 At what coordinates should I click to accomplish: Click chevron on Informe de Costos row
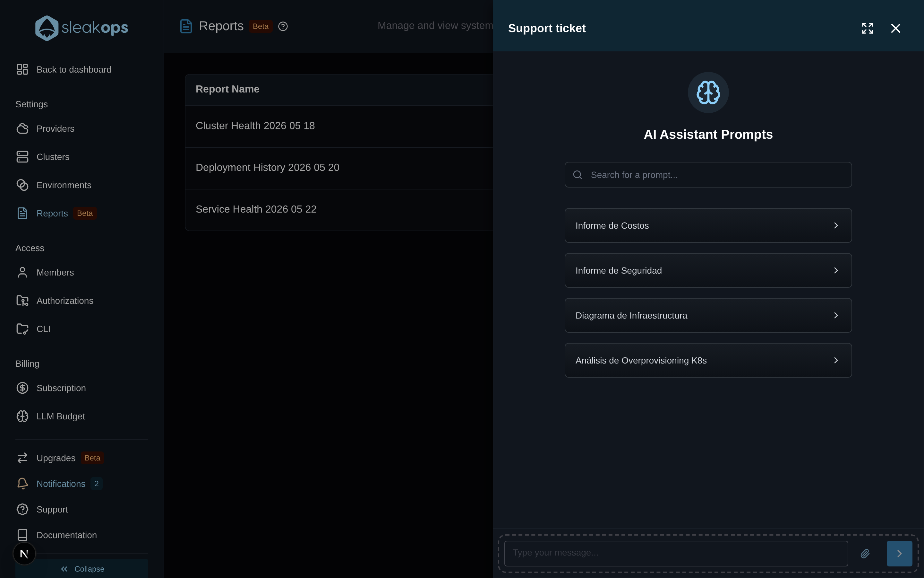click(x=836, y=225)
